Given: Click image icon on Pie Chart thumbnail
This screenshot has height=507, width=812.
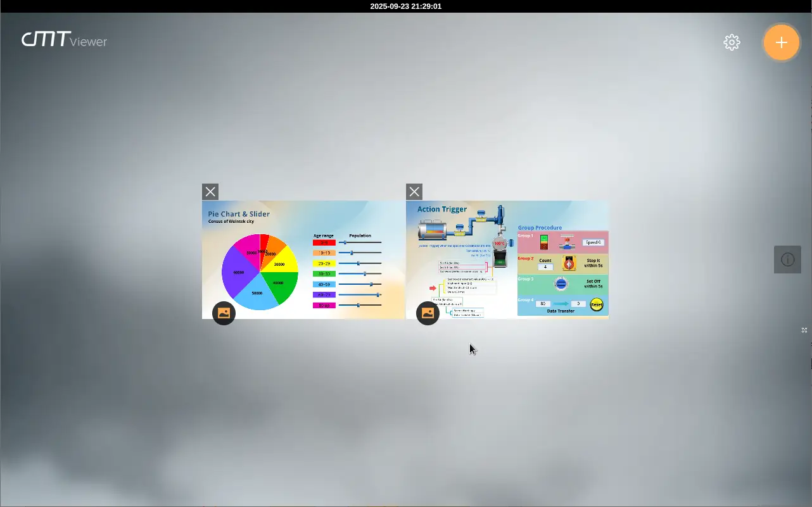Looking at the screenshot, I should [x=224, y=313].
